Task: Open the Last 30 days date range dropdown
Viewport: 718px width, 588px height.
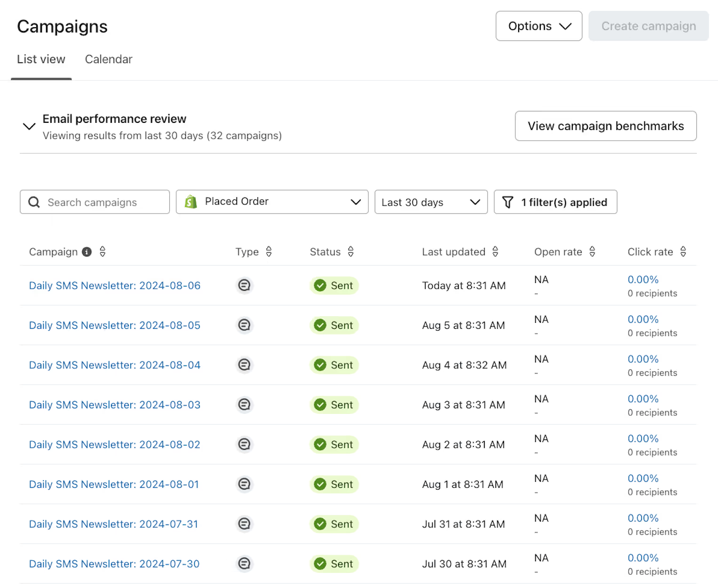Action: 431,202
